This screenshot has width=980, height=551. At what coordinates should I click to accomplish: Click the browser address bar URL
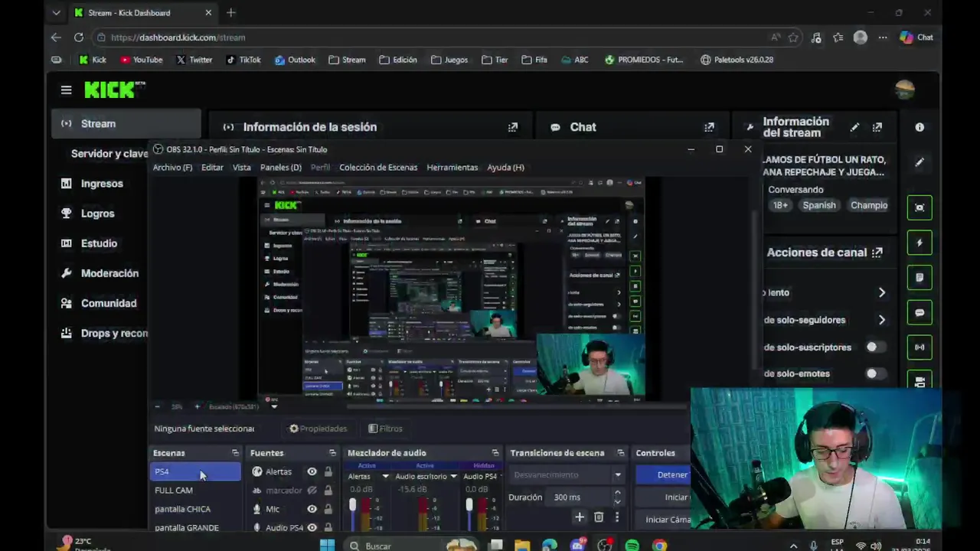click(178, 37)
